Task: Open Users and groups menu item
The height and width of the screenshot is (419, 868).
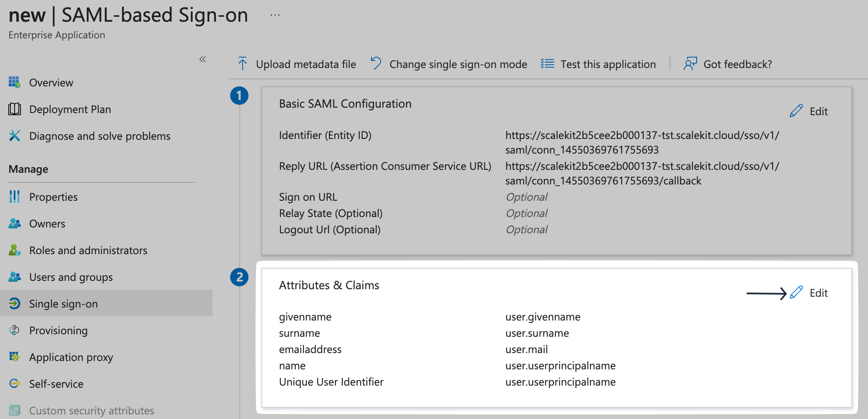Action: tap(71, 277)
